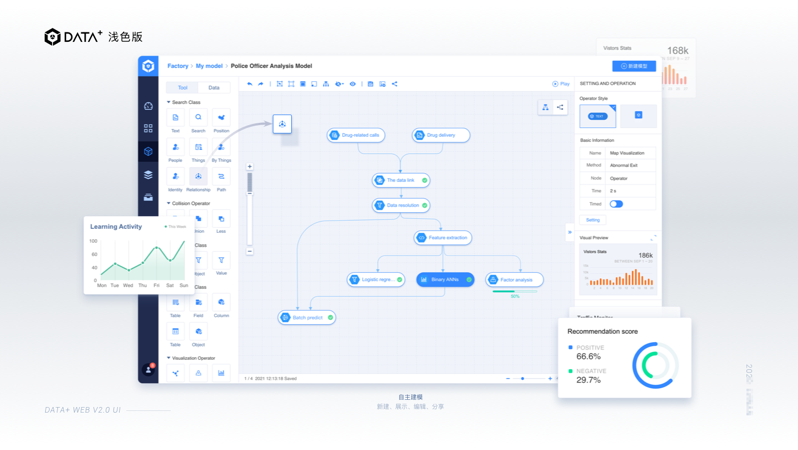Screen dimensions: 798x450
Task: Open the dashboard gauge icon in sidebar
Action: (148, 106)
